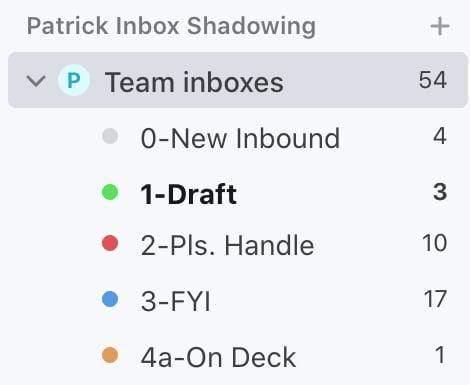Open the 2-Pls. Handle inbox
470x385 pixels.
click(227, 246)
